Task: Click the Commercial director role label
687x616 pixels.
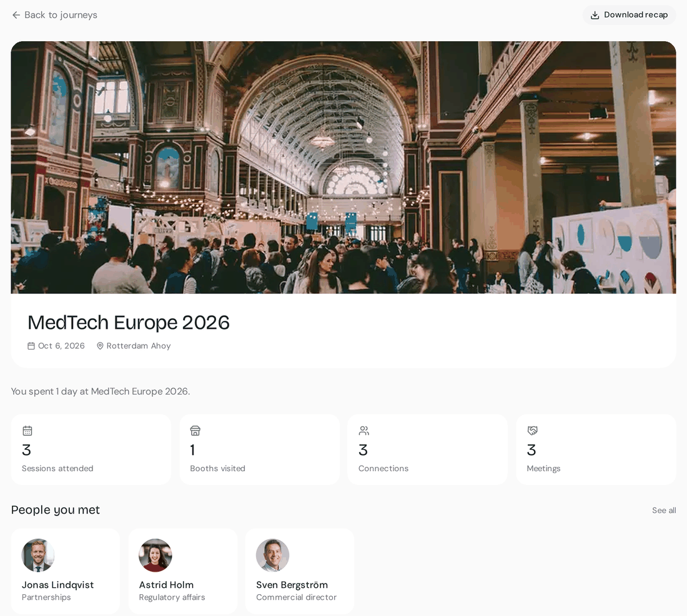Action: (x=296, y=597)
